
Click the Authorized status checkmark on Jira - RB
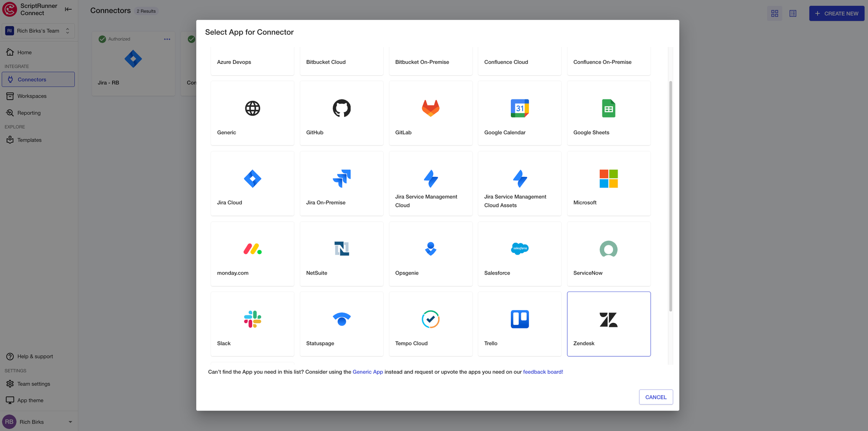coord(102,39)
